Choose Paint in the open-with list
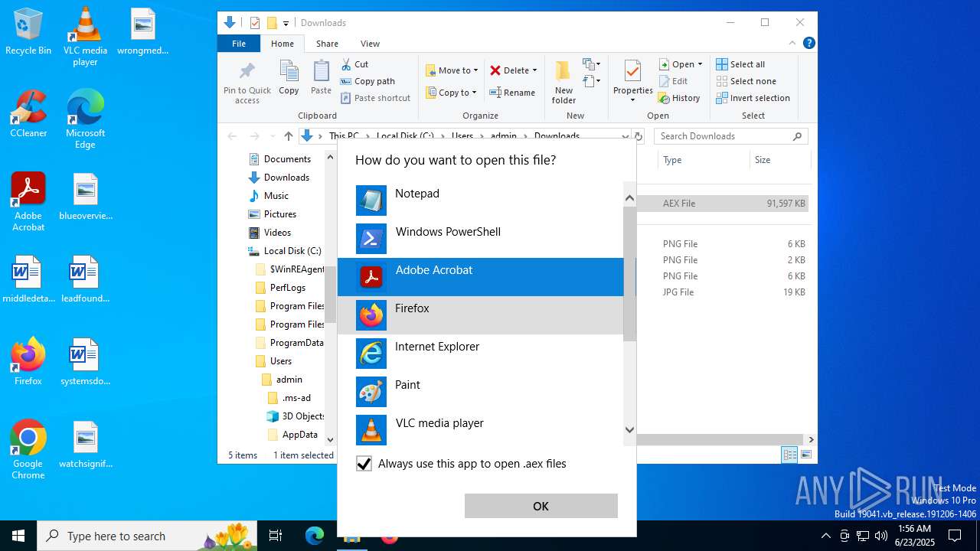Screen dimensions: 980x551 pos(480,392)
